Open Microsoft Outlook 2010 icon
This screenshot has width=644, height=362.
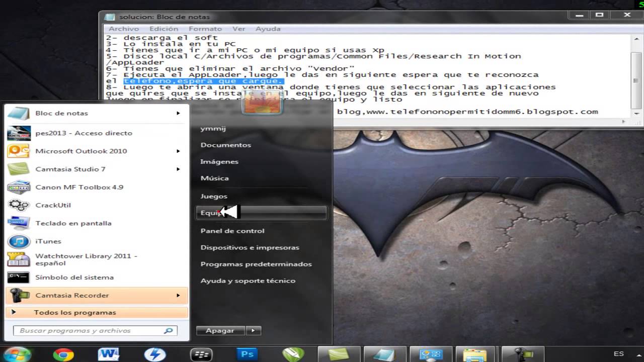(x=19, y=151)
